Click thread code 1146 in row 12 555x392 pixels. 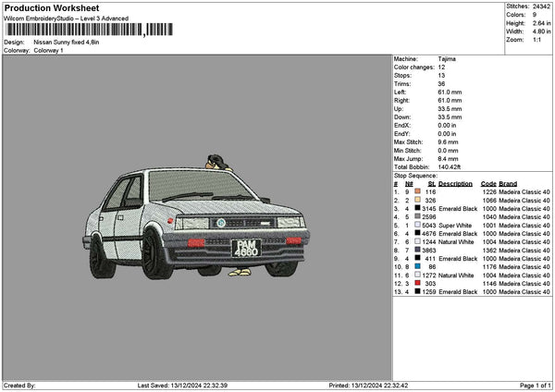click(489, 284)
